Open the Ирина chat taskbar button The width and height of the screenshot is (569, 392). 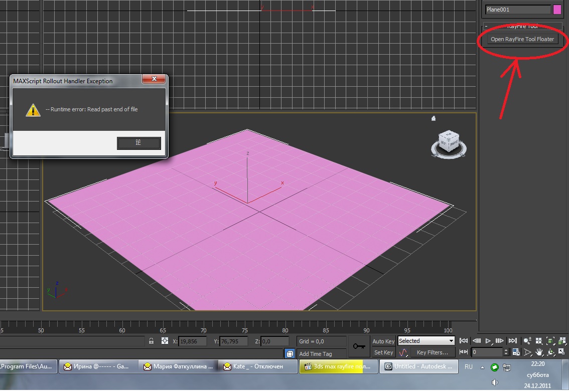click(x=98, y=366)
